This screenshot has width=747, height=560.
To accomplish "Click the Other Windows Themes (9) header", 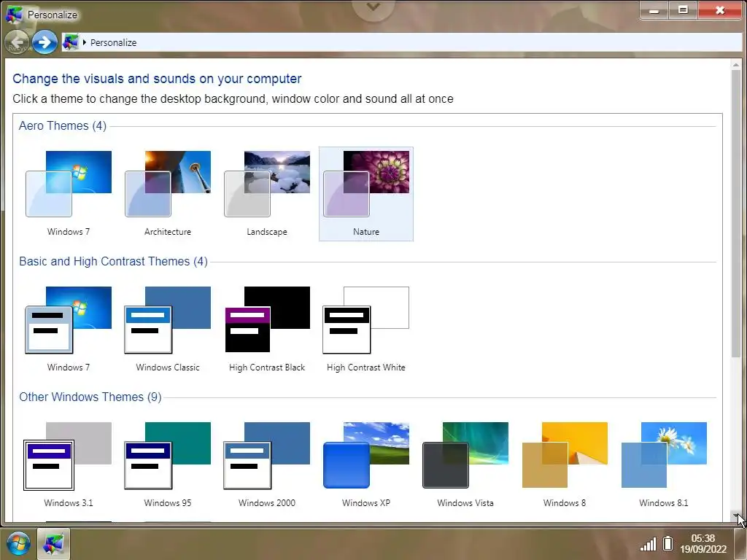I will pyautogui.click(x=90, y=397).
